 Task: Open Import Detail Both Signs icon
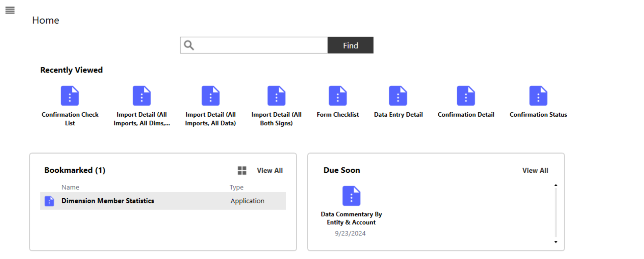(276, 96)
